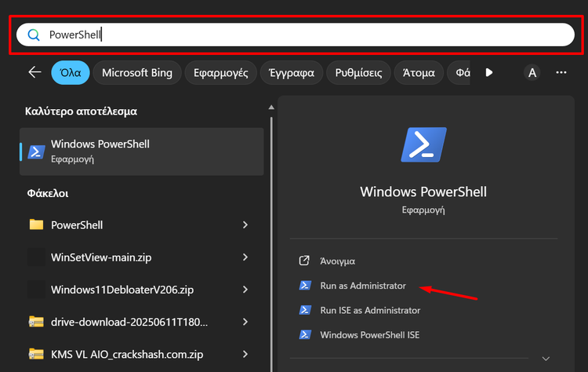Open the Έγγραφα filter tab
This screenshot has width=588, height=372.
pyautogui.click(x=292, y=73)
